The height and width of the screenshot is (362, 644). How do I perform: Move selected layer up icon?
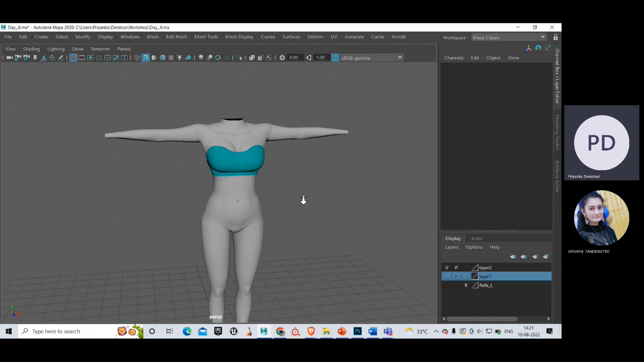point(513,257)
